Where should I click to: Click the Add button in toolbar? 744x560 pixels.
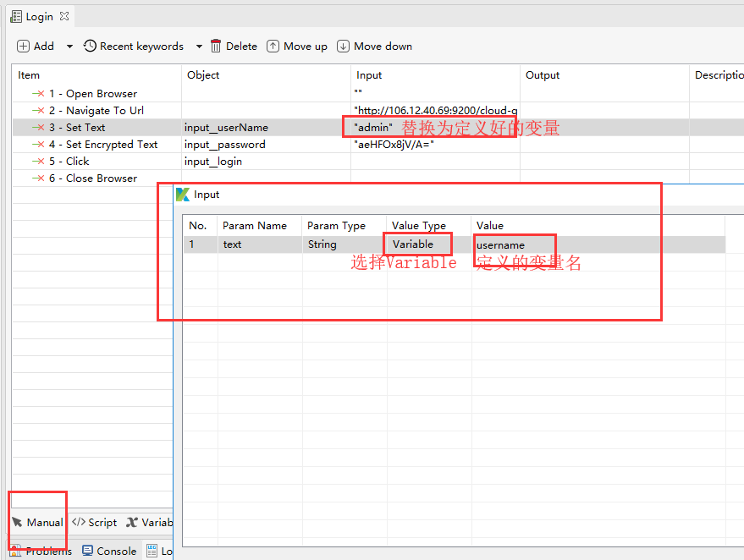[x=36, y=46]
